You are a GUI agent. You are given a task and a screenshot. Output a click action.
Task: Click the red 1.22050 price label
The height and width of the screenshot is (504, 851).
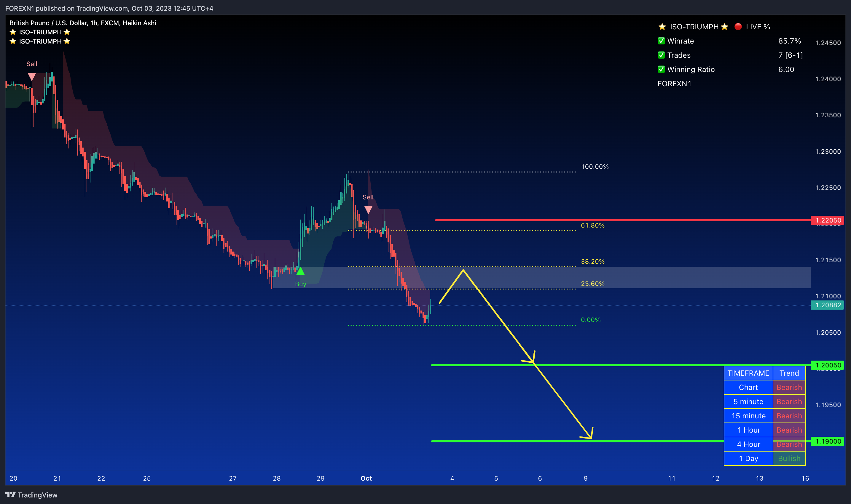827,220
